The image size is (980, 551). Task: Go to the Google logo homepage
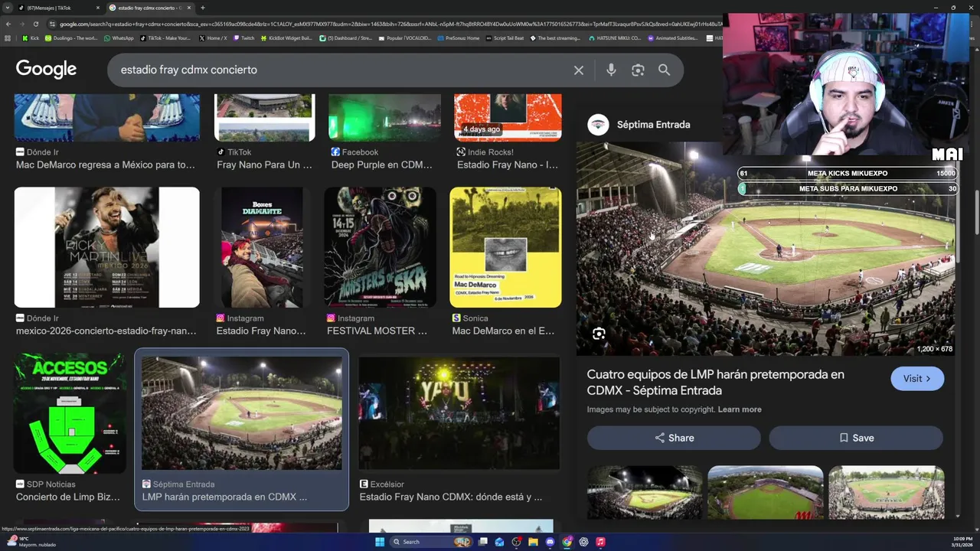[46, 70]
